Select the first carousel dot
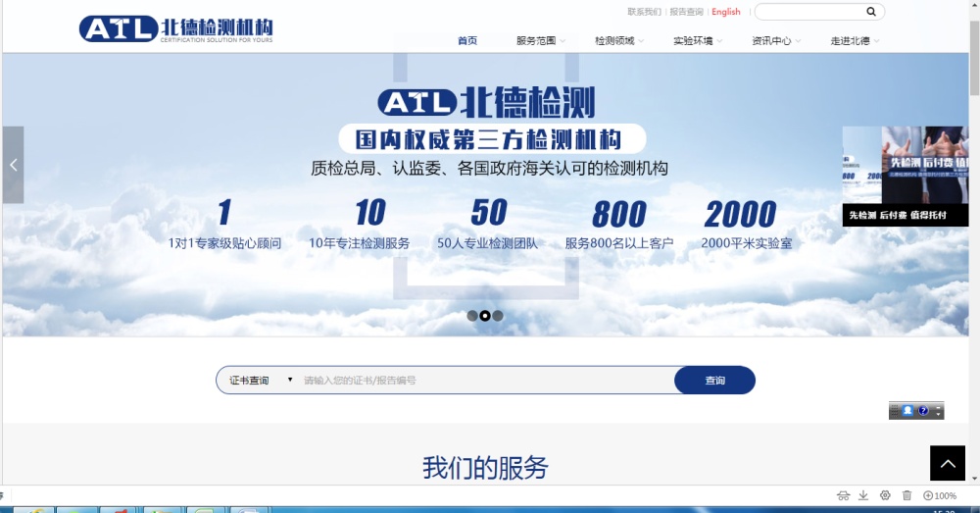 [472, 316]
